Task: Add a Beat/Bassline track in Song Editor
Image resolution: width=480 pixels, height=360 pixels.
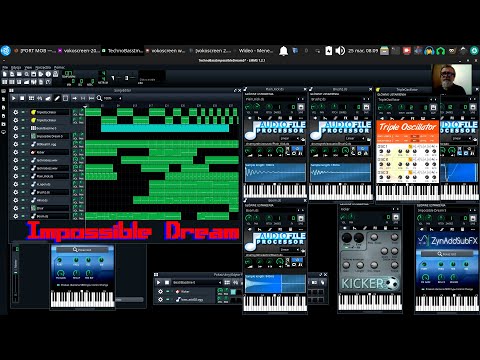Action: click(x=31, y=98)
